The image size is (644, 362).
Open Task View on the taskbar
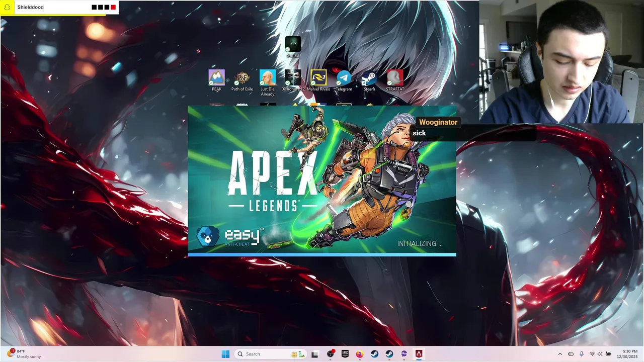click(315, 354)
